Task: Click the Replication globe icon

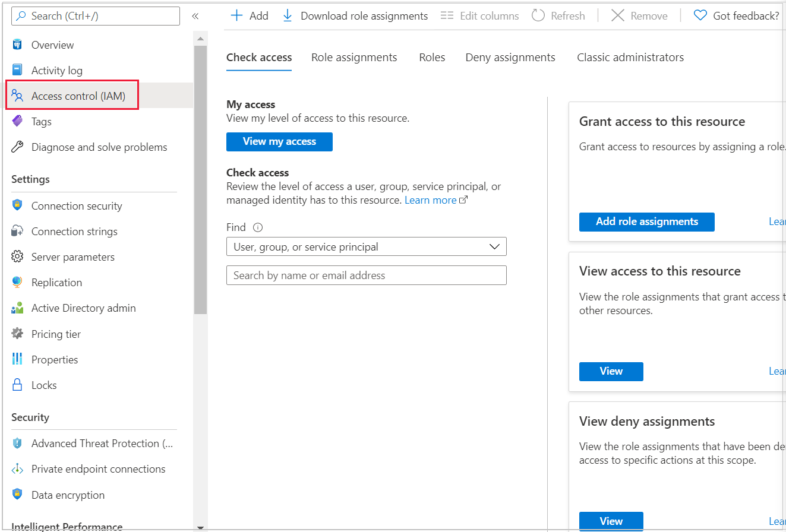Action: [17, 283]
